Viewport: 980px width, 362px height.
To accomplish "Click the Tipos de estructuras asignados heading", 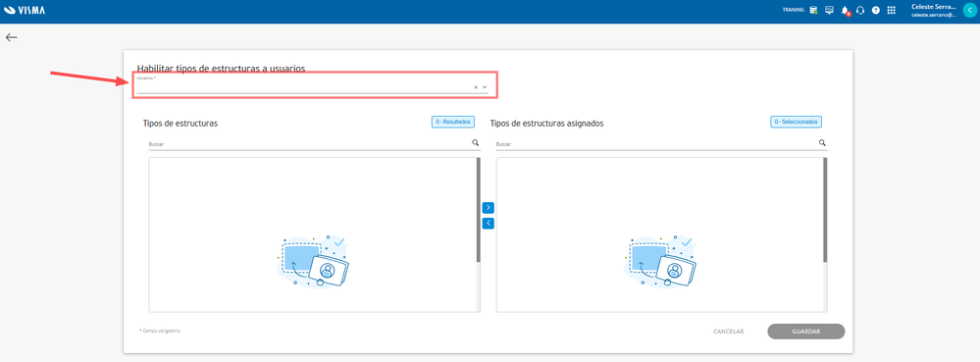I will 546,124.
